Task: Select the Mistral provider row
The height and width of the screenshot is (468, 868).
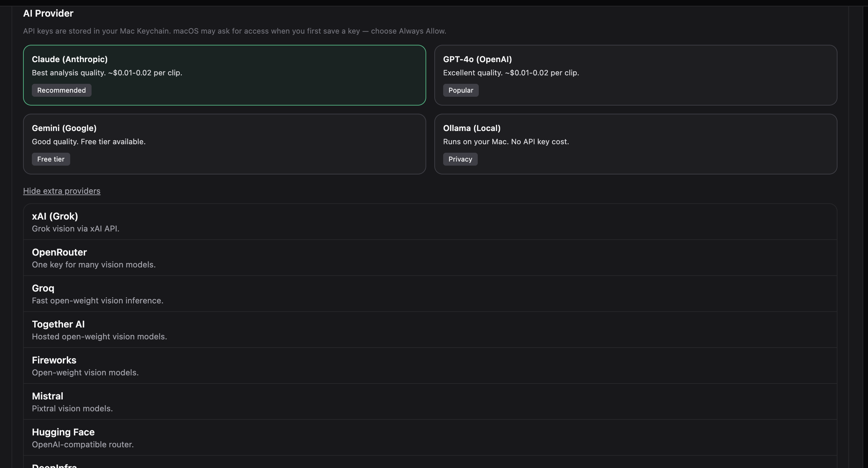Action: pyautogui.click(x=430, y=402)
